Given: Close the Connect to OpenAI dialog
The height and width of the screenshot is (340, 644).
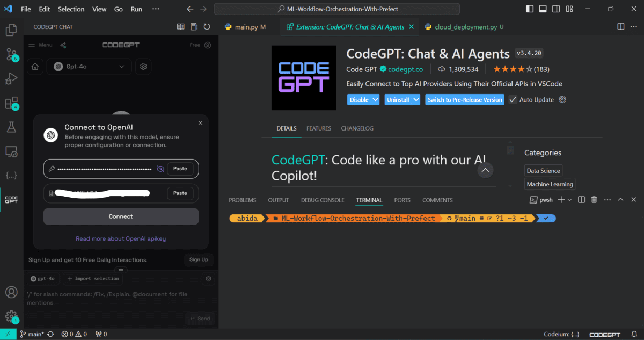Looking at the screenshot, I should coord(200,123).
